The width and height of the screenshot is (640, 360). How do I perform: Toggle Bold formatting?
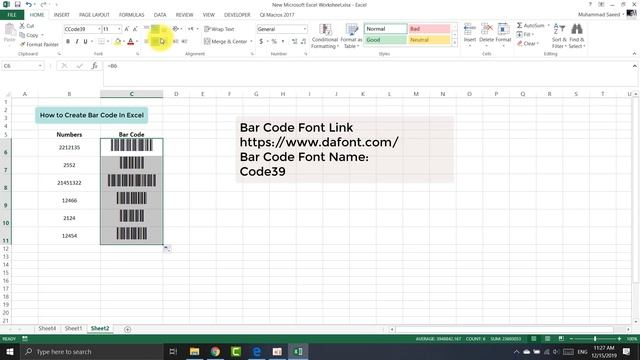click(68, 41)
